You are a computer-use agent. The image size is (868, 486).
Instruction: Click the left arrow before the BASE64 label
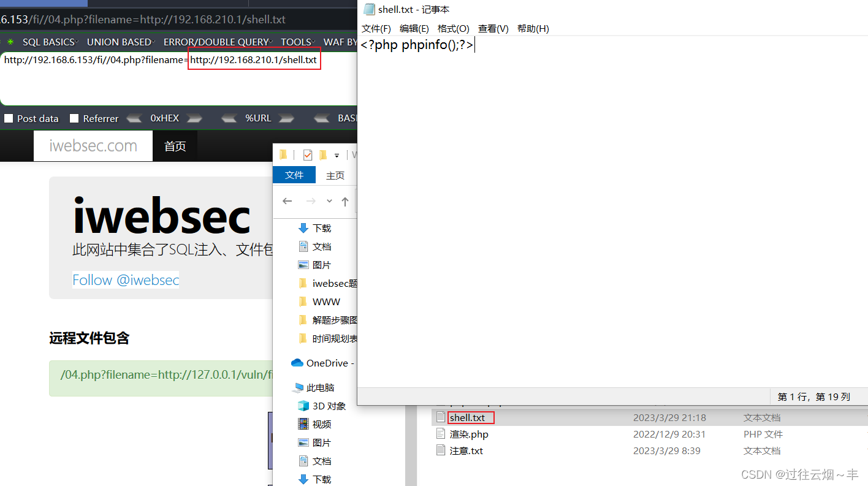point(322,119)
